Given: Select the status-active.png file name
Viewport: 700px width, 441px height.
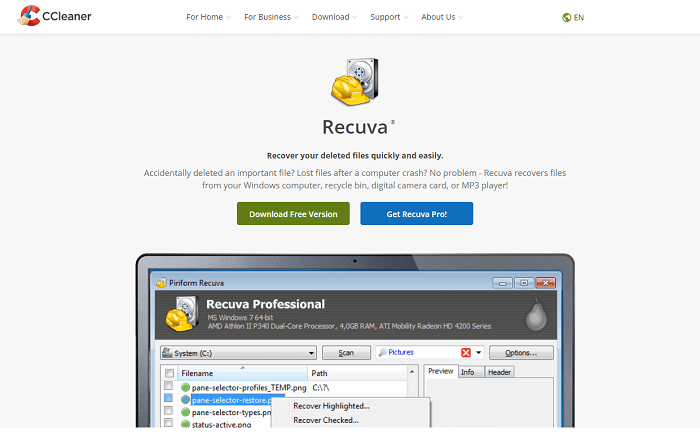Looking at the screenshot, I should click(221, 424).
